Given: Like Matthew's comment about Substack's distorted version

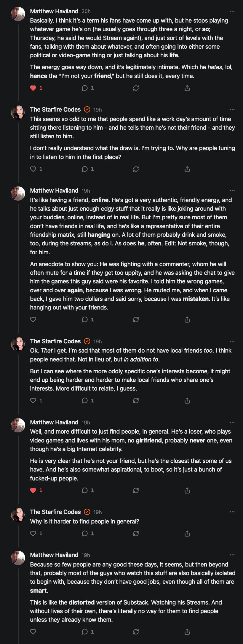Looking at the screenshot, I should pyautogui.click(x=33, y=632).
